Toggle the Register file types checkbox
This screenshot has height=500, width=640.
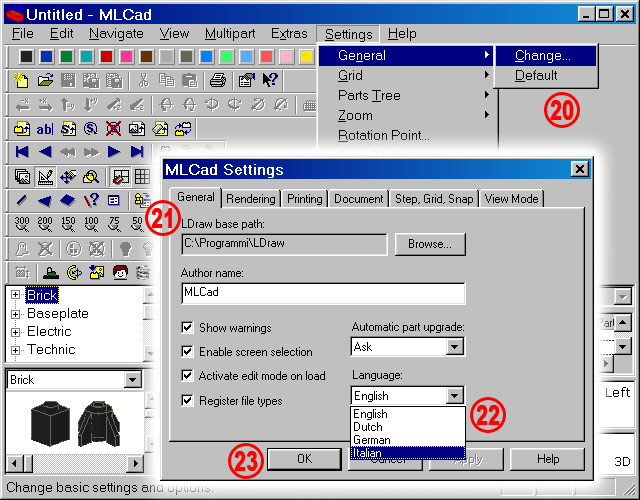pyautogui.click(x=187, y=400)
